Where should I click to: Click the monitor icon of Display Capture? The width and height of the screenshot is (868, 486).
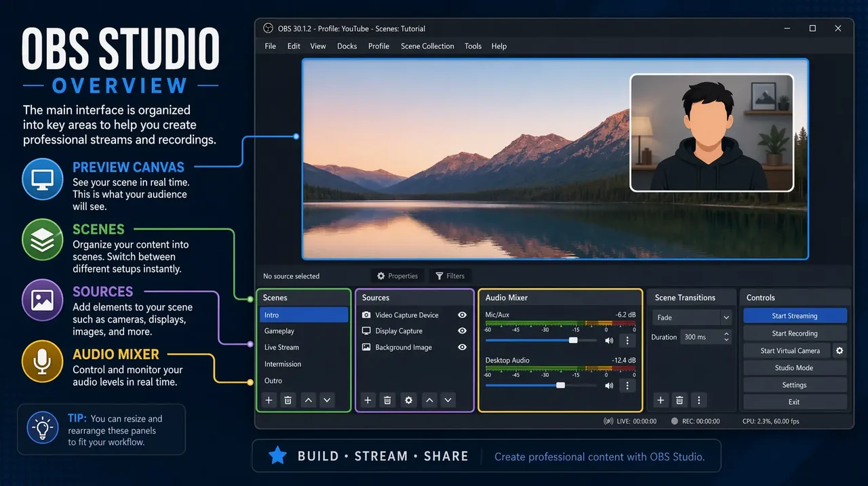click(x=366, y=331)
